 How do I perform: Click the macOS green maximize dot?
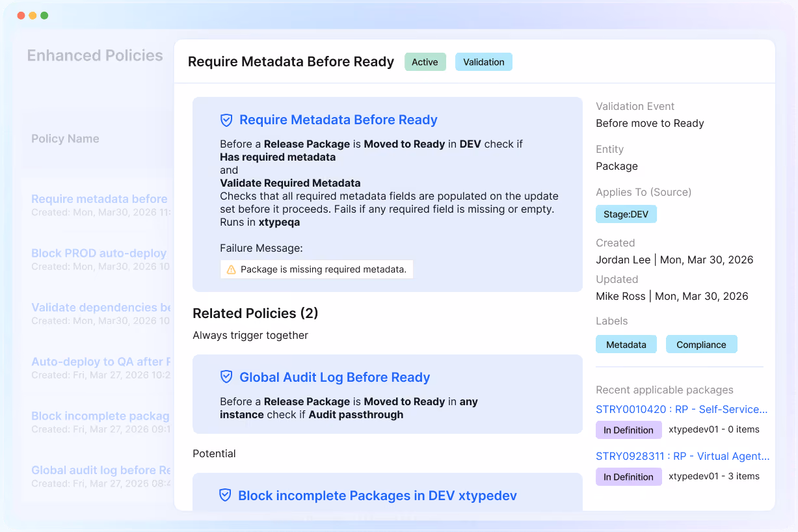pos(44,15)
